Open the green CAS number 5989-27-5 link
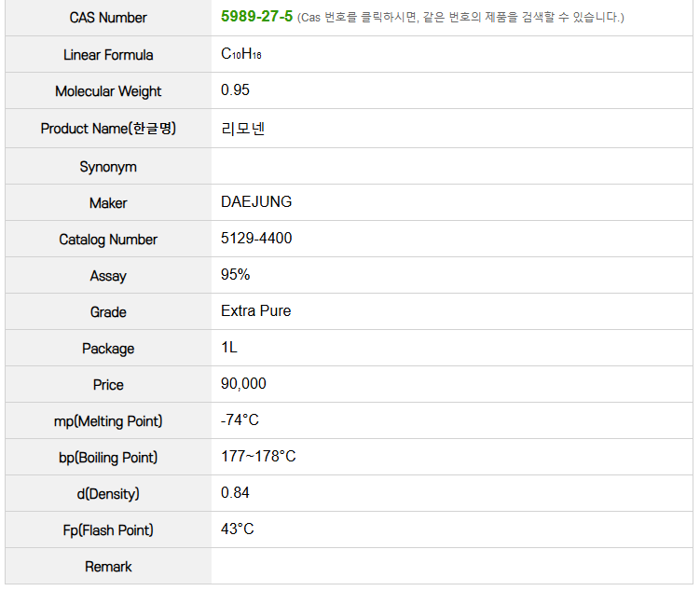Screen dimensions: 700x591 [x=256, y=17]
